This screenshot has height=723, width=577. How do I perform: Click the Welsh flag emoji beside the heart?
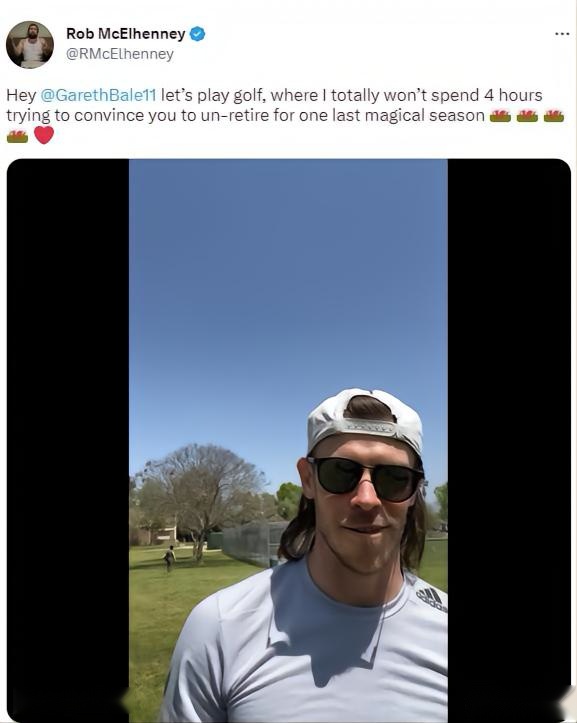[18, 136]
